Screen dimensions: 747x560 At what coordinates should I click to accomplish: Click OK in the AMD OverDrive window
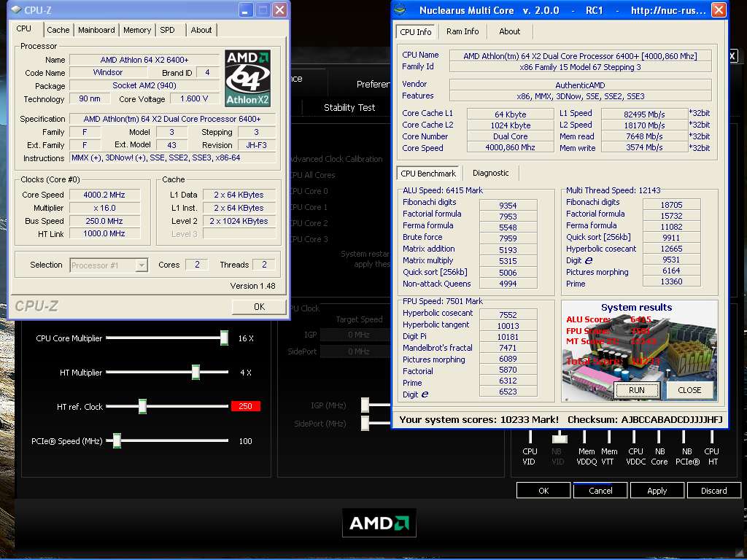[543, 491]
